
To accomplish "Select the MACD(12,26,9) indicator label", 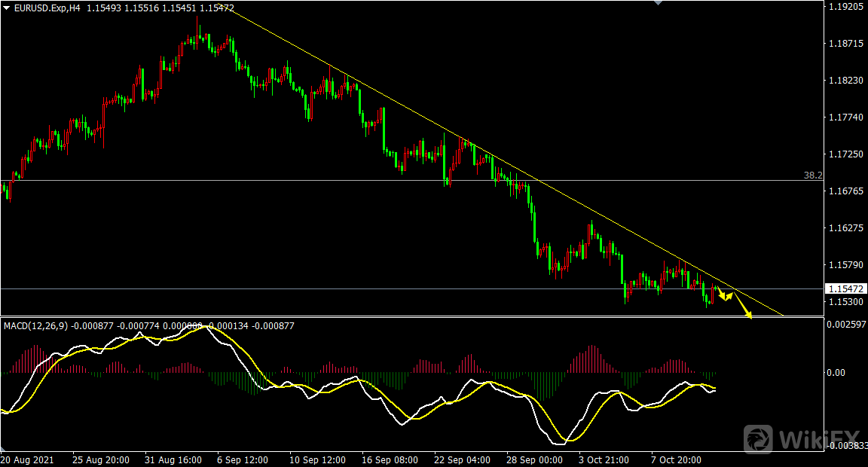I will tap(36, 326).
